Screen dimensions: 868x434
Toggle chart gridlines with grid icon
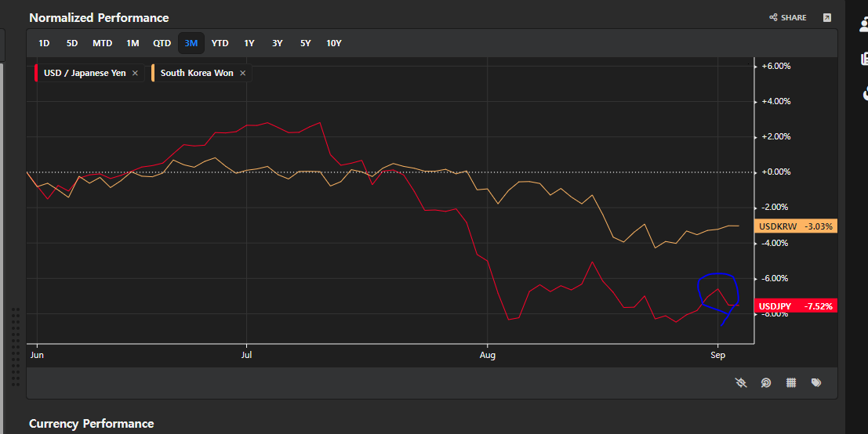pos(791,383)
